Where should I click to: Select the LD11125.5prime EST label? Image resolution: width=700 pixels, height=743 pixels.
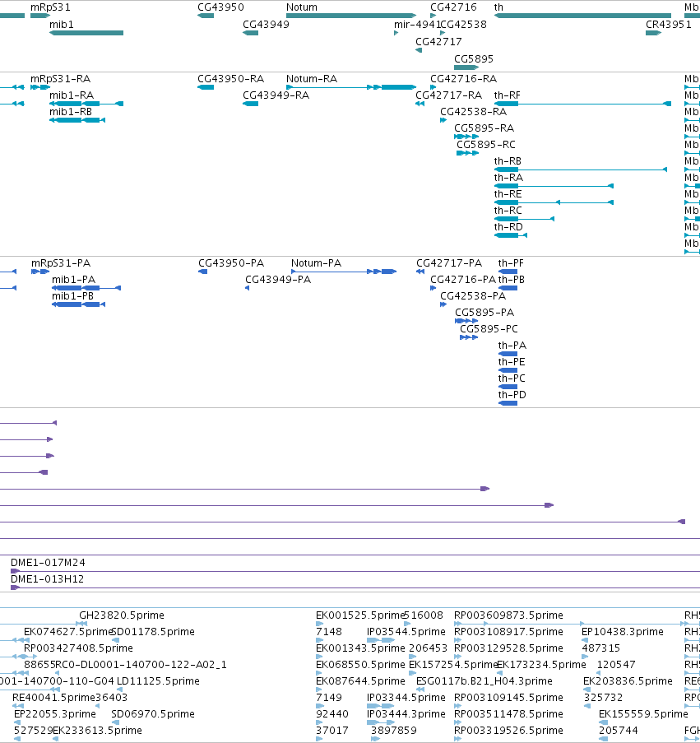(158, 681)
